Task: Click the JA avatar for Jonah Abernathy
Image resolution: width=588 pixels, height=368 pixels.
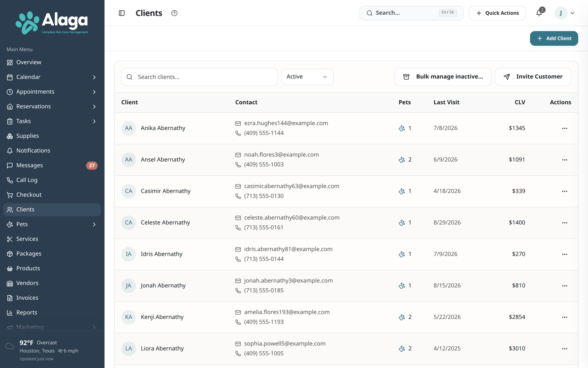Action: (x=129, y=286)
